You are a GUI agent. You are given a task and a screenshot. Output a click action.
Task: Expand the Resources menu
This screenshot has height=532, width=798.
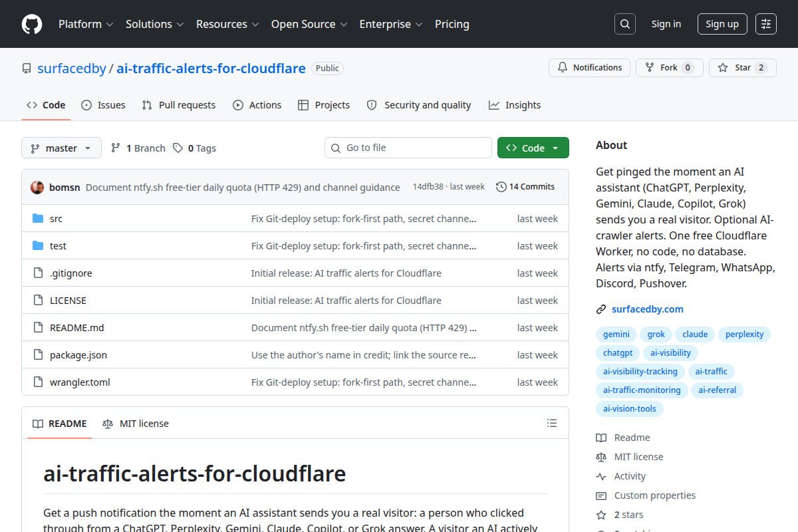227,24
